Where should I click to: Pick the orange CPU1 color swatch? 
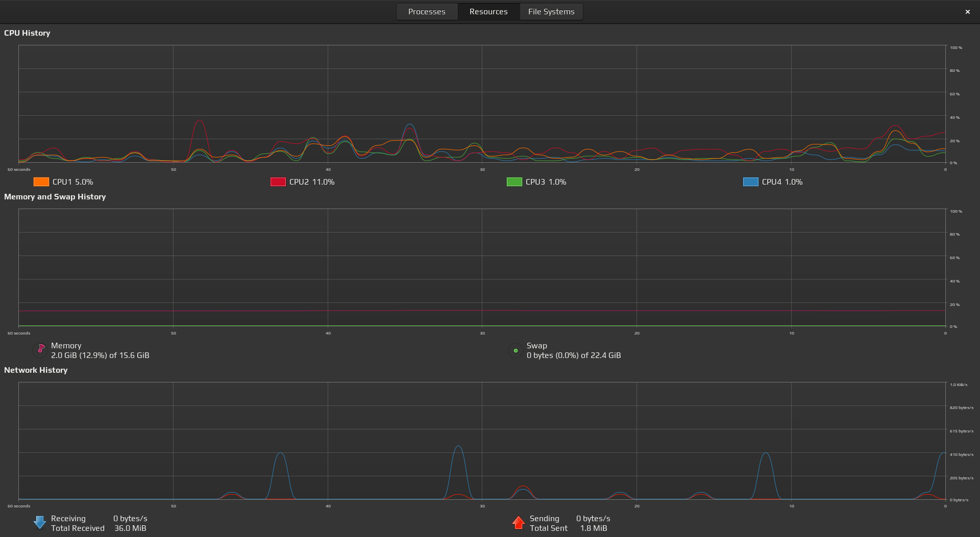click(41, 182)
